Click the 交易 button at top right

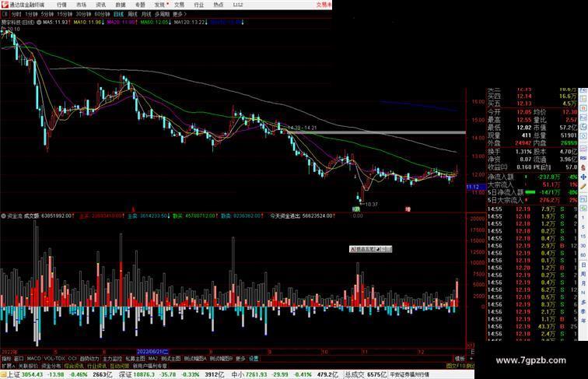click(324, 5)
